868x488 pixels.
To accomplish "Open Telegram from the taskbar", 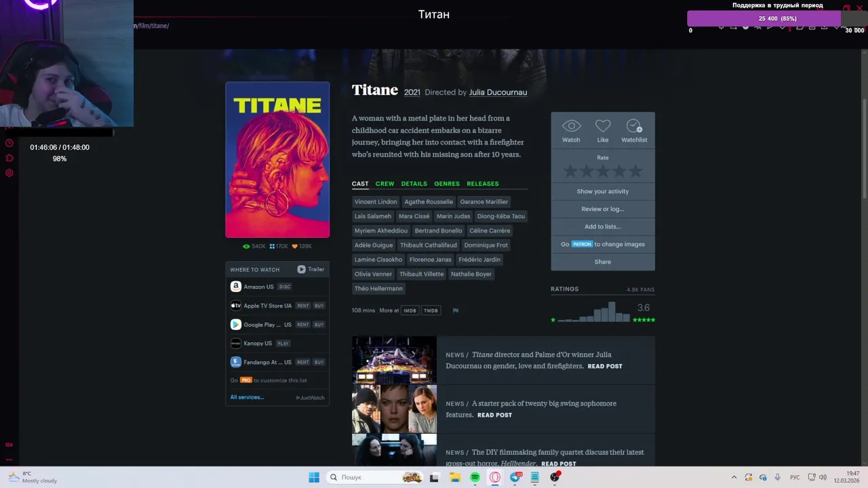I will click(515, 477).
